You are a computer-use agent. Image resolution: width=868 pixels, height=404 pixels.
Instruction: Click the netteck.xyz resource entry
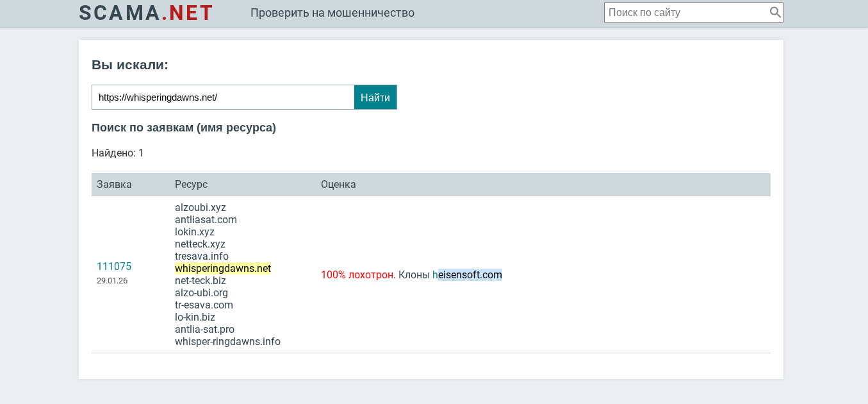[x=200, y=244]
